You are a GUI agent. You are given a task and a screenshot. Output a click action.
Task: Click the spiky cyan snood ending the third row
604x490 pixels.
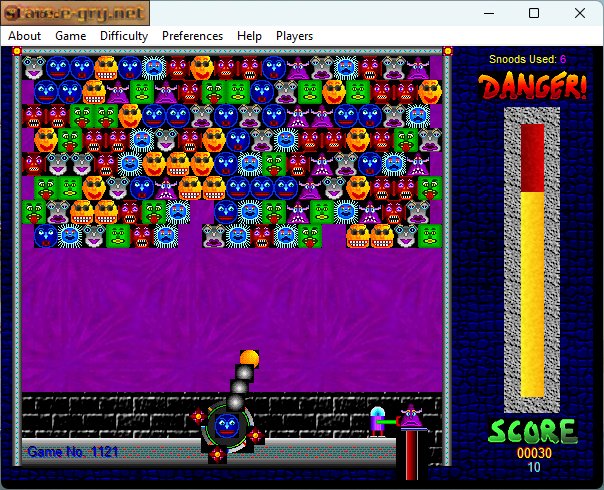click(418, 116)
